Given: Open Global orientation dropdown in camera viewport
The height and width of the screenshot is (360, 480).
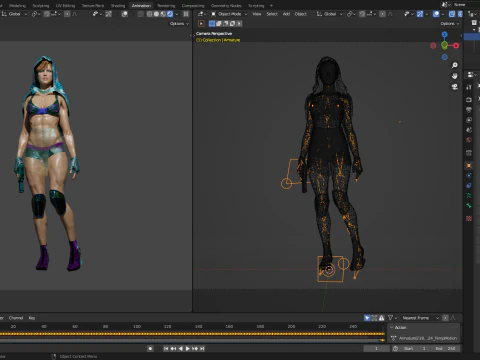Looking at the screenshot, I should point(329,14).
